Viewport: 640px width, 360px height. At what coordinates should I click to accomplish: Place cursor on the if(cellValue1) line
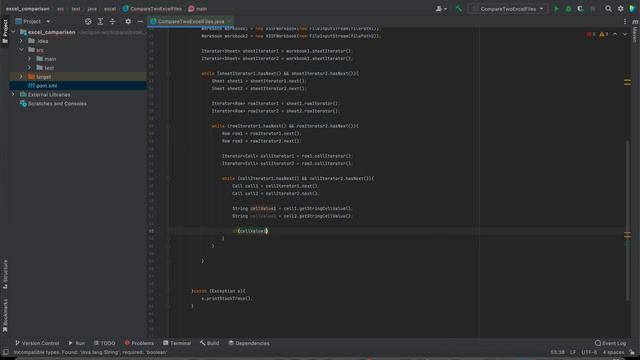(250, 231)
